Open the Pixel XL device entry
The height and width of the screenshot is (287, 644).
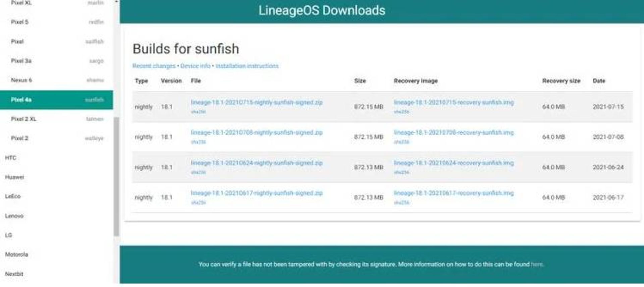pos(56,3)
